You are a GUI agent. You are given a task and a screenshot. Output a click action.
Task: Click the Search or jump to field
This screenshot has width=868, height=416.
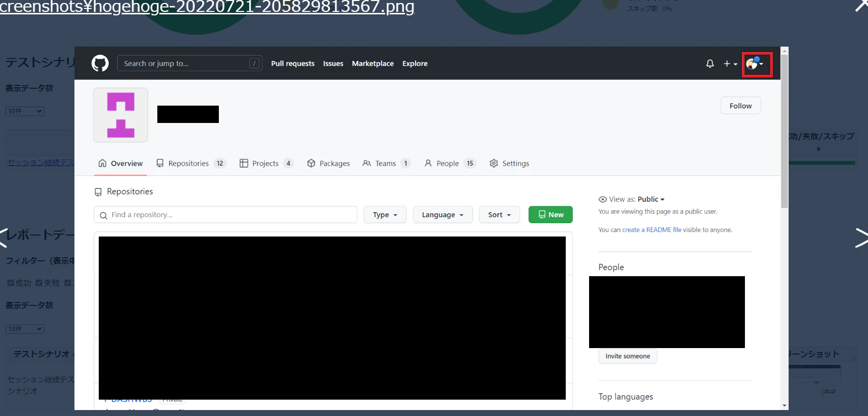(x=190, y=63)
